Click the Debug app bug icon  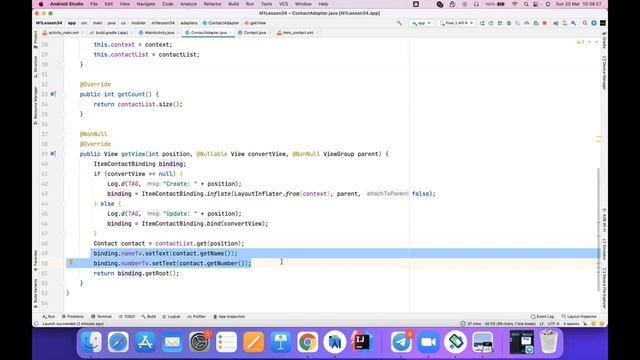509,23
